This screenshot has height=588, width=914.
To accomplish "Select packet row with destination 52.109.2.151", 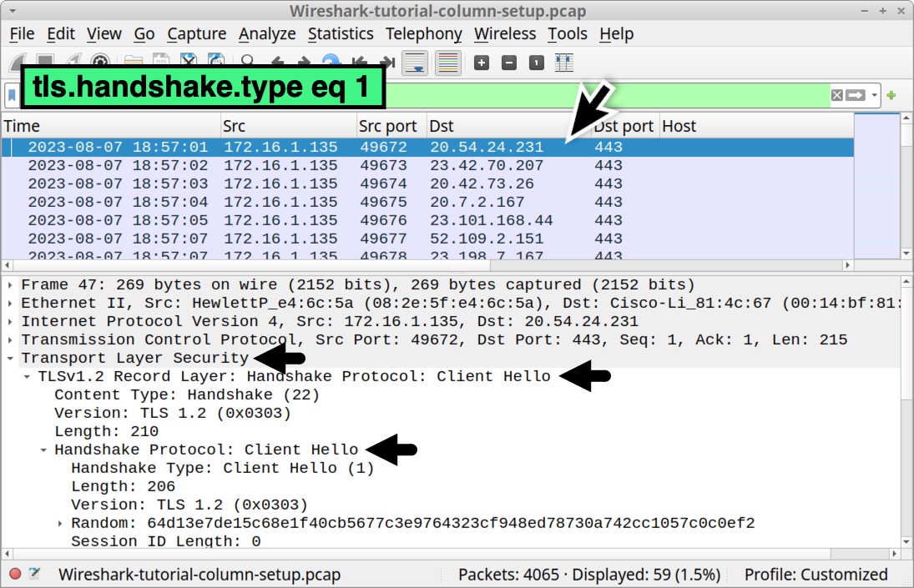I will tap(427, 239).
